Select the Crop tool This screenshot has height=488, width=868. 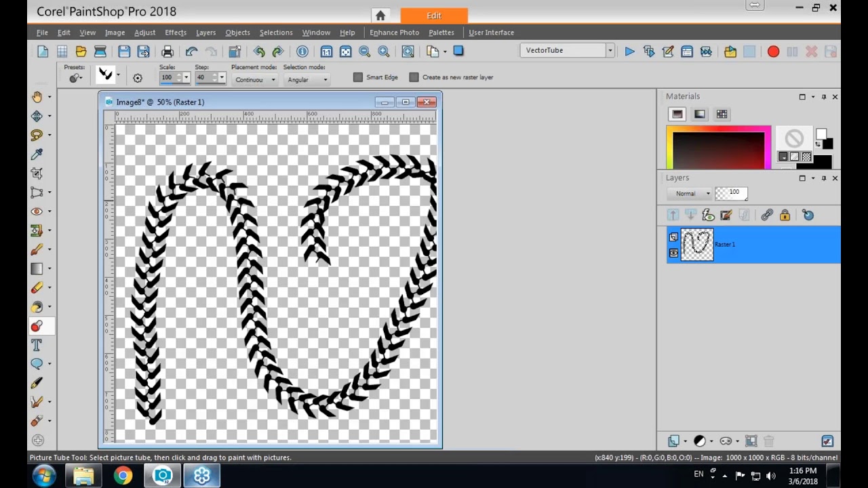point(37,173)
